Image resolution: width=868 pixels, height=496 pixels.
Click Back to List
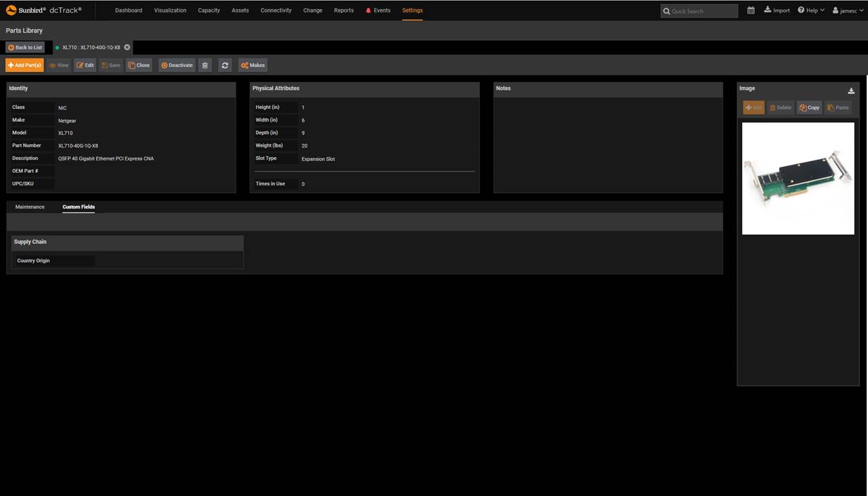click(x=25, y=47)
